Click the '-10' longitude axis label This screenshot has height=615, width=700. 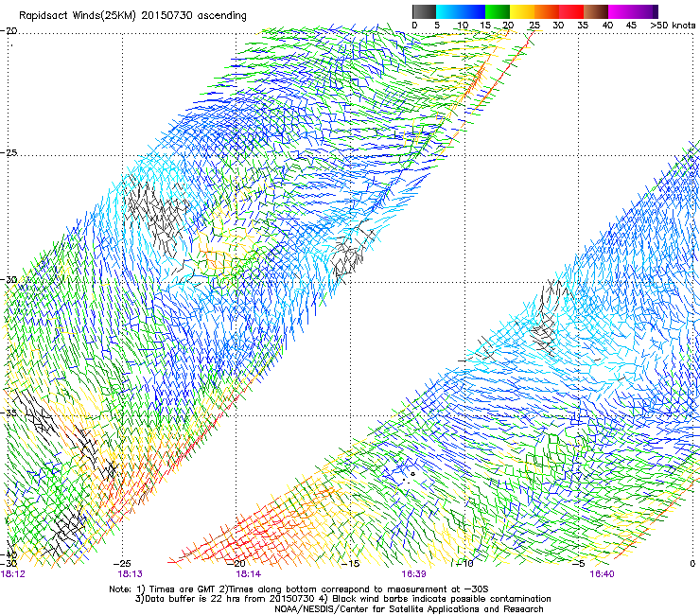464,564
